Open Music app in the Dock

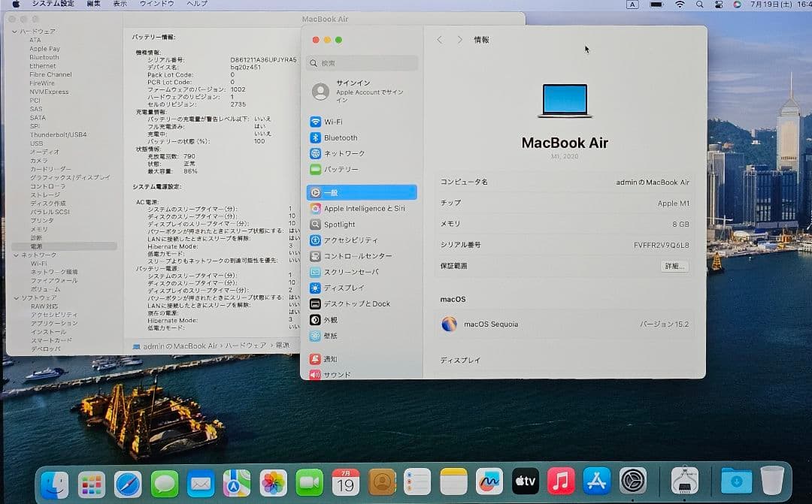click(561, 481)
